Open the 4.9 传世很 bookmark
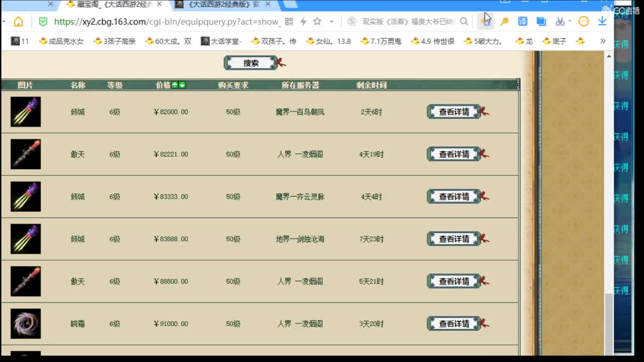Image resolution: width=644 pixels, height=362 pixels. (x=433, y=41)
